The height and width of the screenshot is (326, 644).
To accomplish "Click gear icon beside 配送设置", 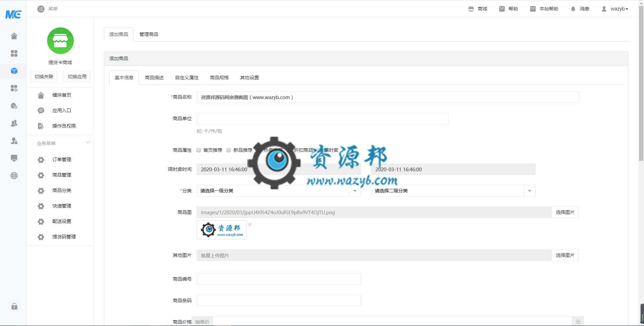I will coord(41,222).
